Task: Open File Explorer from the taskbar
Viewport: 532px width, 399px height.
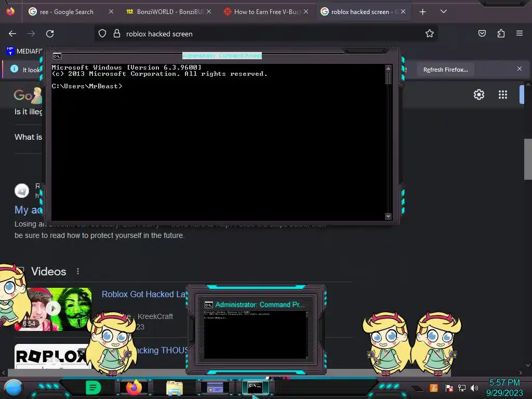Action: point(175,388)
